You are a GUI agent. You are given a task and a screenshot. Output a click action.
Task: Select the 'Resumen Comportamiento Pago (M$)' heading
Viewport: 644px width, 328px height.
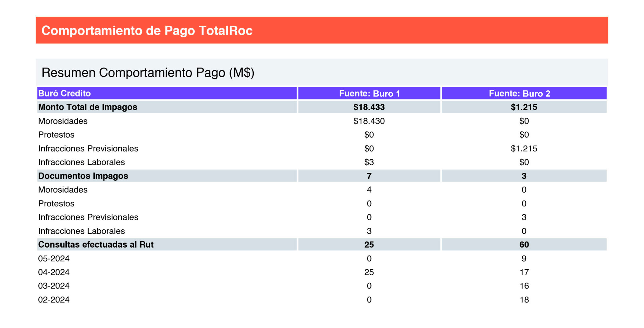tap(148, 72)
